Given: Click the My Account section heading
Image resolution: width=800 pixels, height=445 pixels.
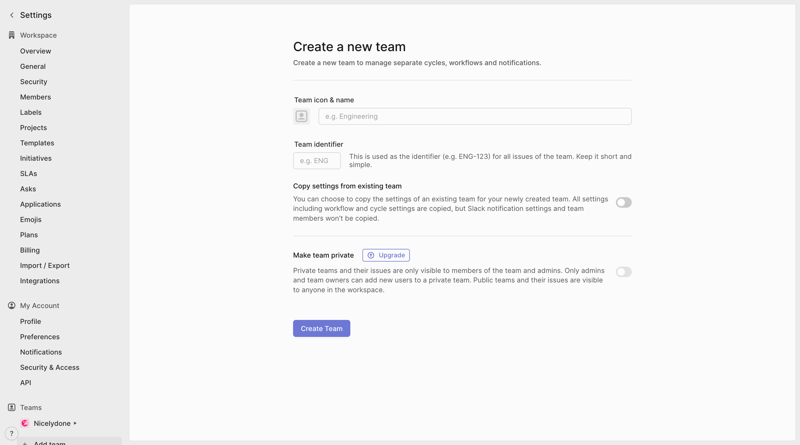Looking at the screenshot, I should pyautogui.click(x=40, y=306).
